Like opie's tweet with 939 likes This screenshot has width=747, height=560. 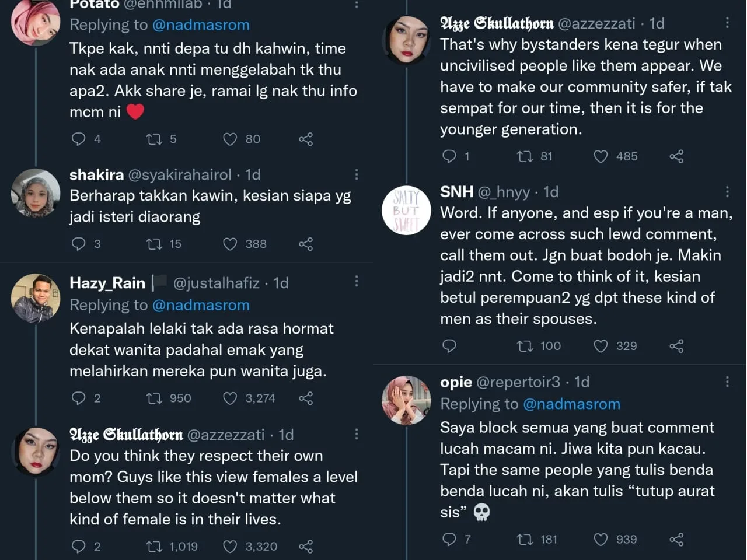click(601, 540)
